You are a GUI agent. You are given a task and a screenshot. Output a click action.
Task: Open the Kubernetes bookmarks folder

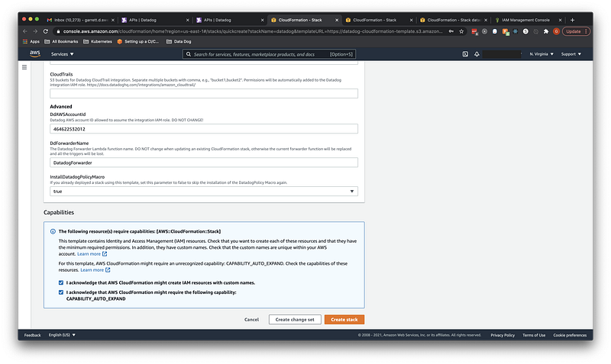(98, 41)
